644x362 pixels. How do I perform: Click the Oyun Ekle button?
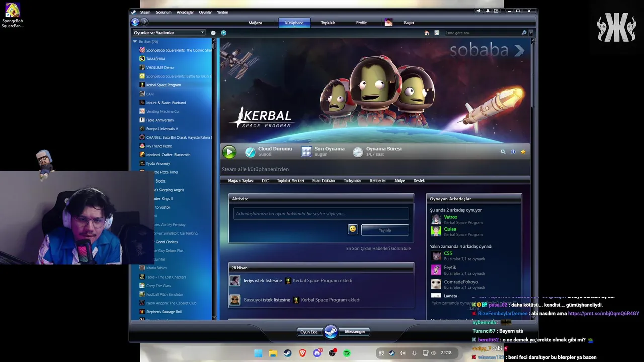[309, 332]
